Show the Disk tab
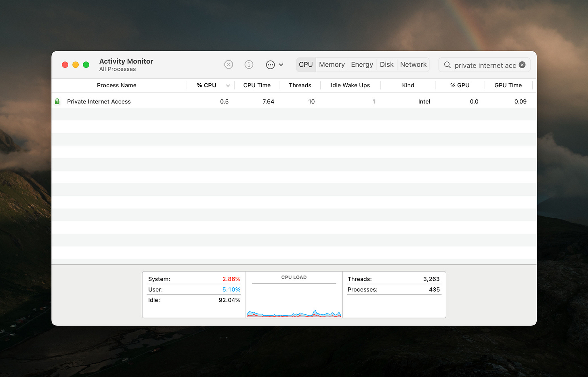This screenshot has width=588, height=377. click(x=386, y=65)
